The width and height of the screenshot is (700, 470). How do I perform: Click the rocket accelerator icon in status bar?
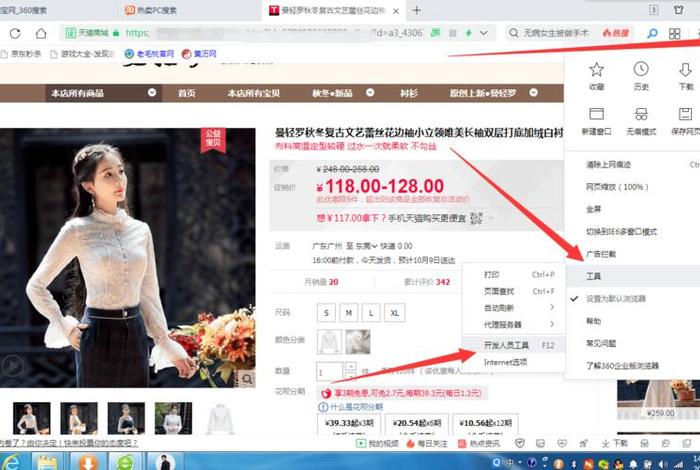583,443
